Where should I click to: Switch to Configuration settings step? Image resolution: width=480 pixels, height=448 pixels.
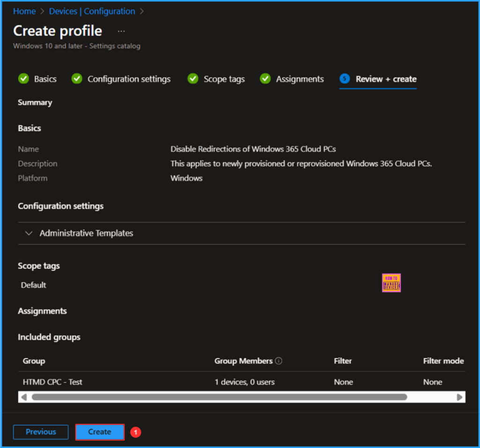pos(129,79)
